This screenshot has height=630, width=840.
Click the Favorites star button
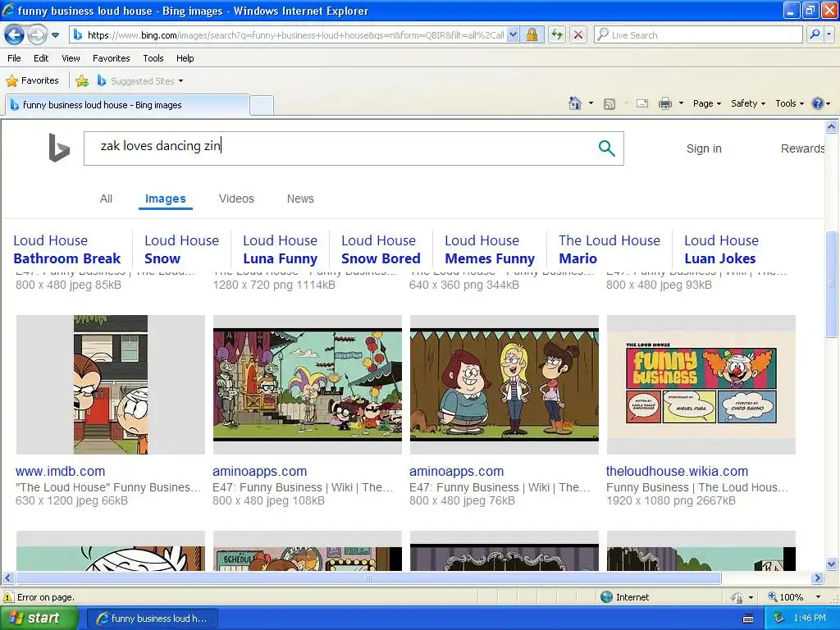[x=32, y=81]
